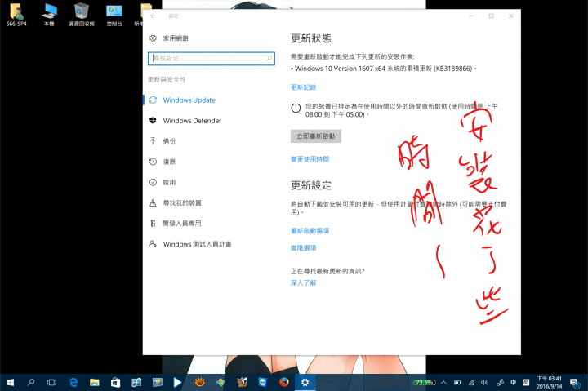The image size is (588, 391).
Task: Open the 進階選項 advanced options link
Action: tap(303, 248)
